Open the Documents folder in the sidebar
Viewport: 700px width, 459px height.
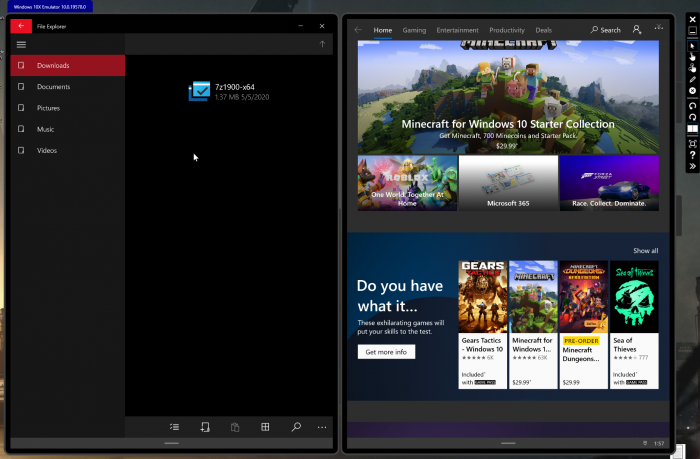click(67, 87)
